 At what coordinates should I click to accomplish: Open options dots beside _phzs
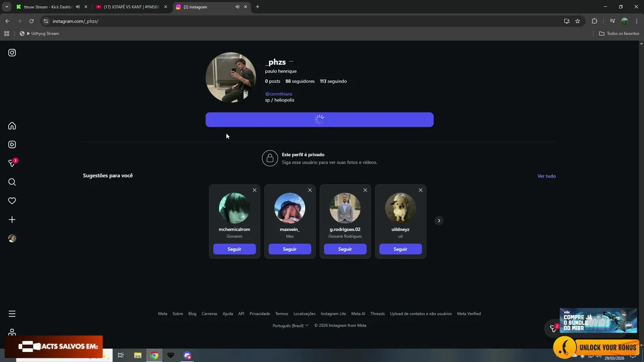pyautogui.click(x=291, y=62)
